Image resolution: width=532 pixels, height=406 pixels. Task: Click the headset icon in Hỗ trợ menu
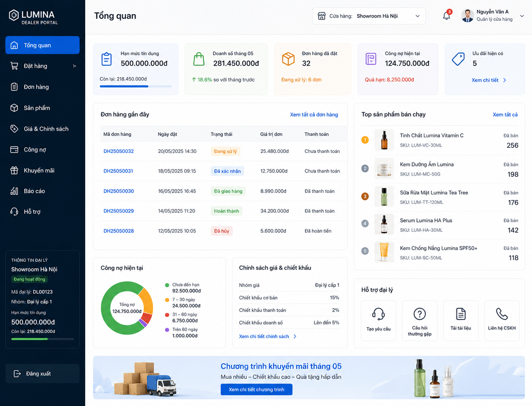pyautogui.click(x=14, y=212)
